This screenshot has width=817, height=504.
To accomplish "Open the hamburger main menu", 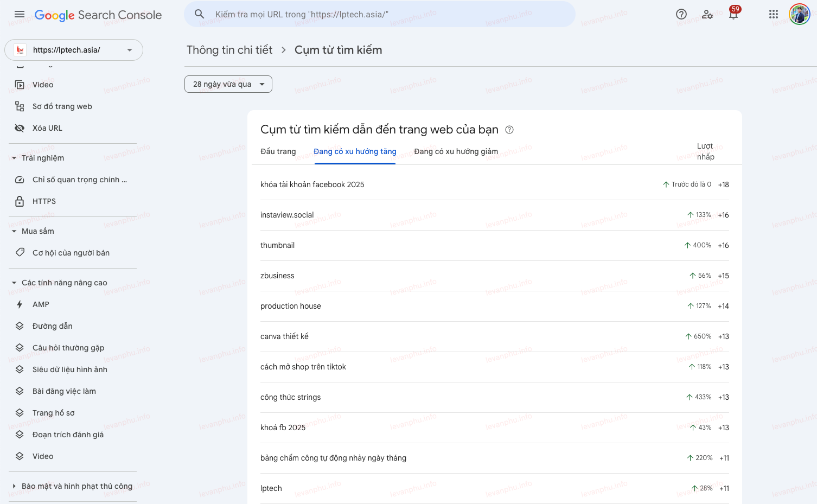I will pos(20,15).
